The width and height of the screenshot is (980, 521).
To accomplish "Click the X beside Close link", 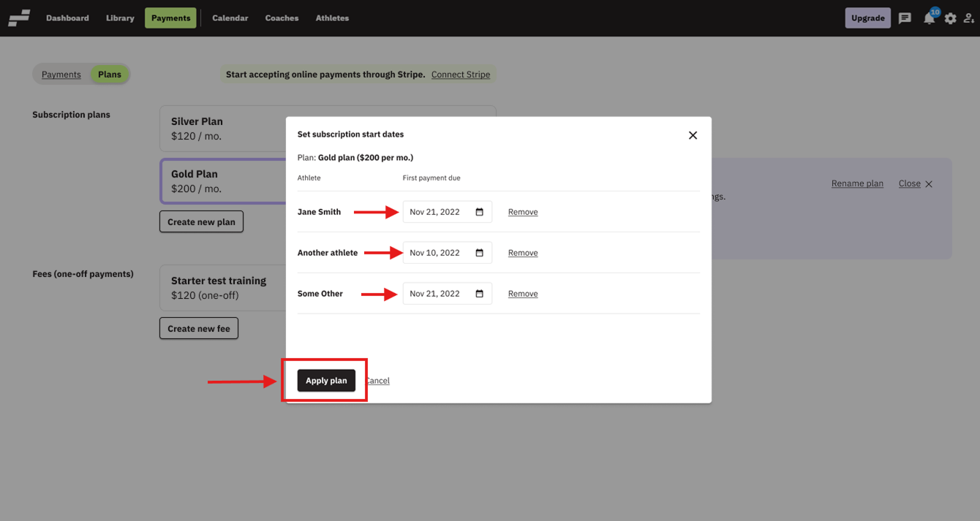I will point(929,184).
